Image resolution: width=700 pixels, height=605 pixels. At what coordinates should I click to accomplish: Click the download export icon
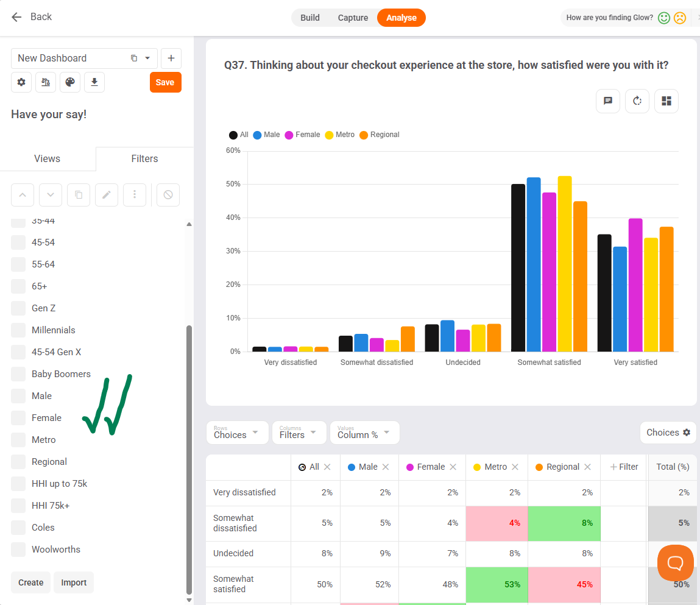coord(94,82)
